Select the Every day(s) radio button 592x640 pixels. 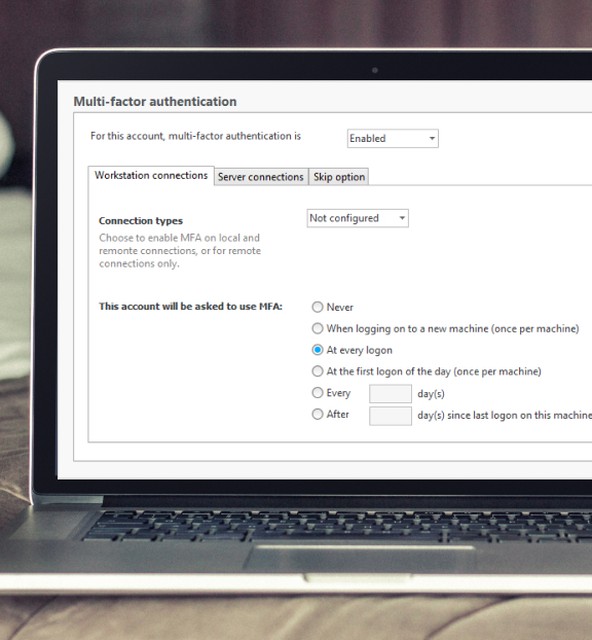[x=317, y=393]
